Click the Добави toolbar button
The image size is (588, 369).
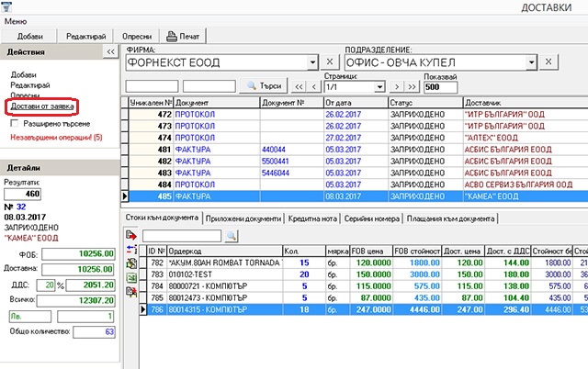click(x=29, y=37)
